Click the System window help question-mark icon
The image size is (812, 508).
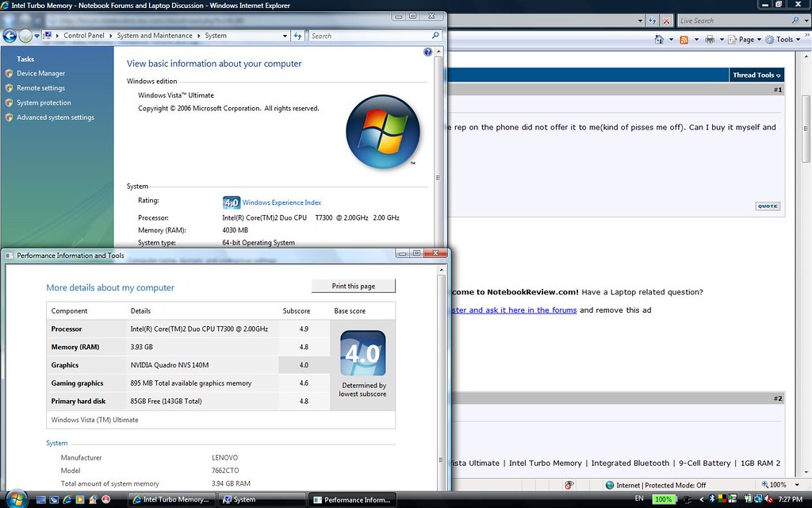427,52
